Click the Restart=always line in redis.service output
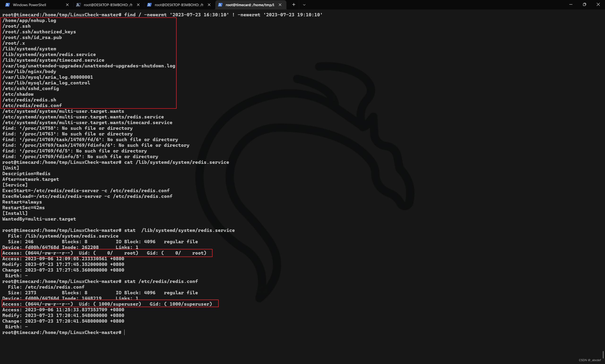This screenshot has height=364, width=605. pos(22,202)
